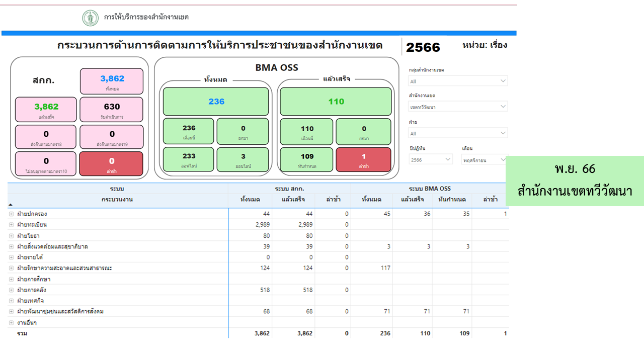Click the sort arrow below กระบวนงาน header
This screenshot has width=644, height=362.
(11, 205)
